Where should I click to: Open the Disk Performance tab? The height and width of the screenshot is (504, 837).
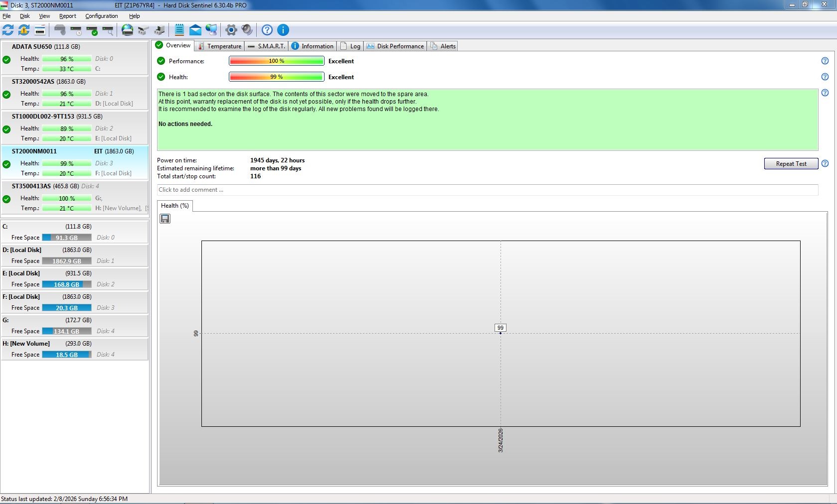point(395,46)
